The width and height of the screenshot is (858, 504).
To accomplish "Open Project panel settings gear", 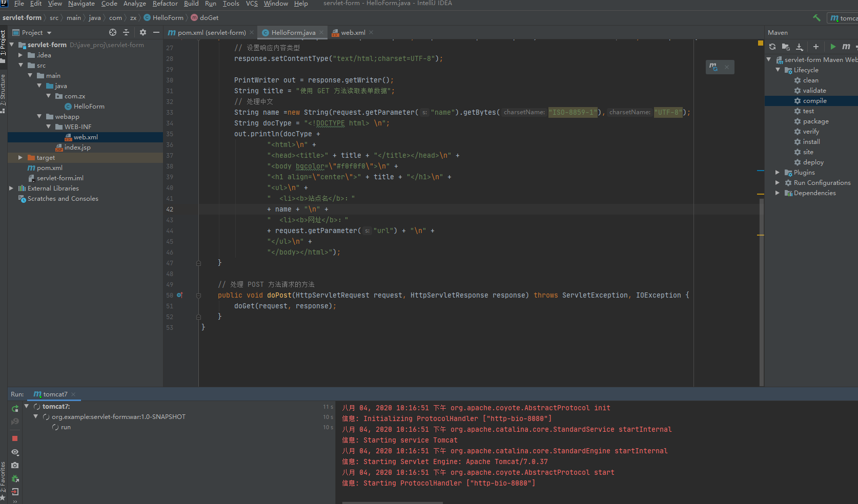I will [x=143, y=32].
